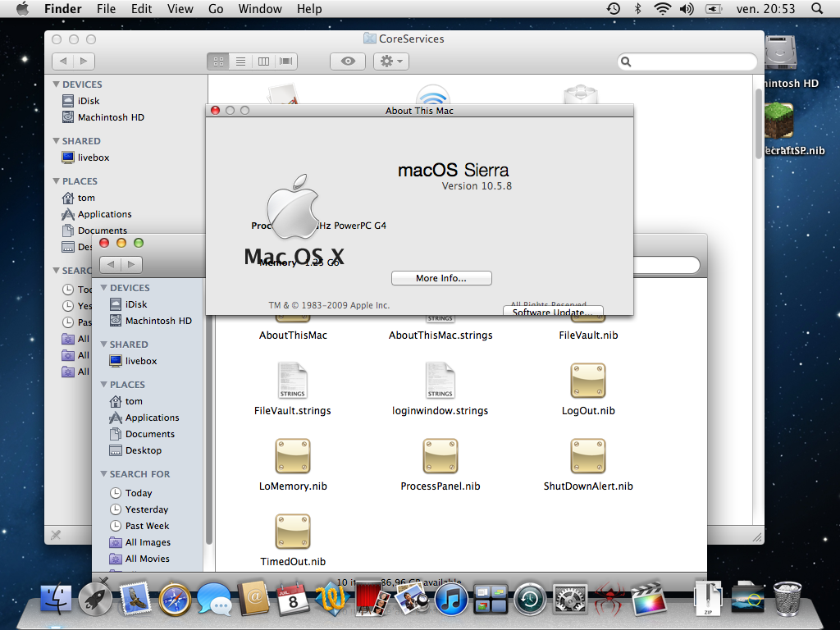Open the Edit menu
The width and height of the screenshot is (840, 630).
(141, 8)
